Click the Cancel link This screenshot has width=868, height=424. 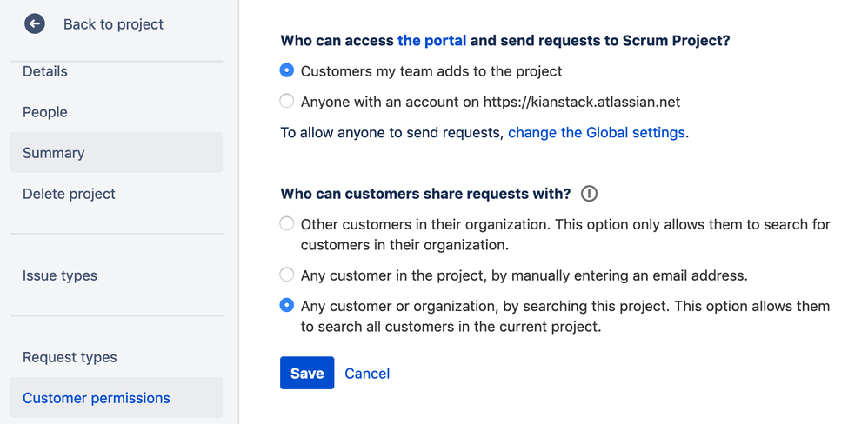coord(367,373)
